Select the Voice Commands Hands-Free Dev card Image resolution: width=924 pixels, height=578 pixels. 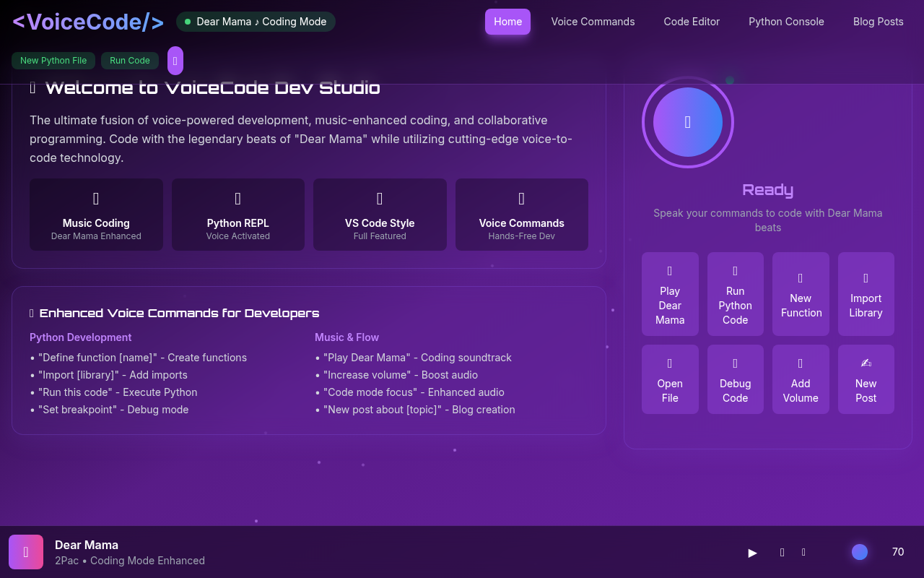[x=522, y=215]
